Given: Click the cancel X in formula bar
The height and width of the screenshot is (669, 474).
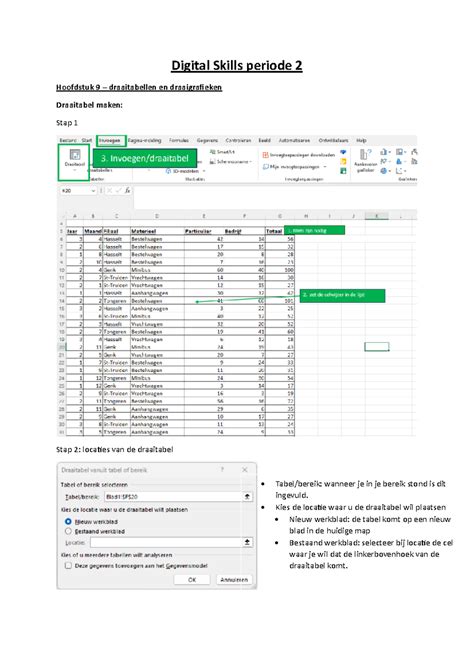Looking at the screenshot, I should coord(109,191).
